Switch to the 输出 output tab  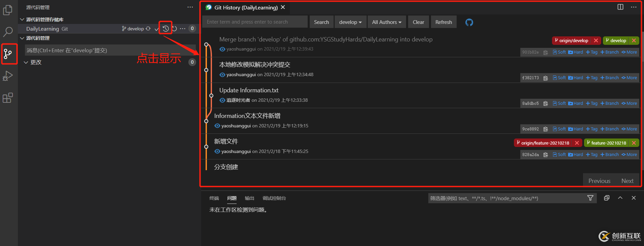coord(249,198)
